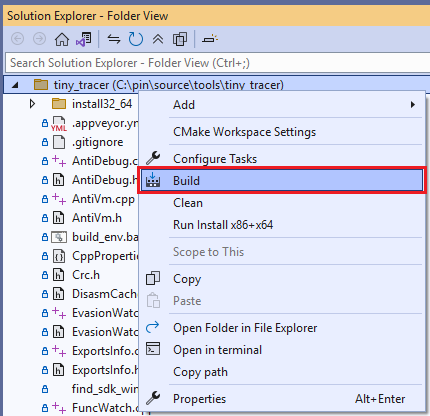Viewport: 430px width, 416px height.
Task: Click the forward navigation arrow icon
Action: click(39, 39)
